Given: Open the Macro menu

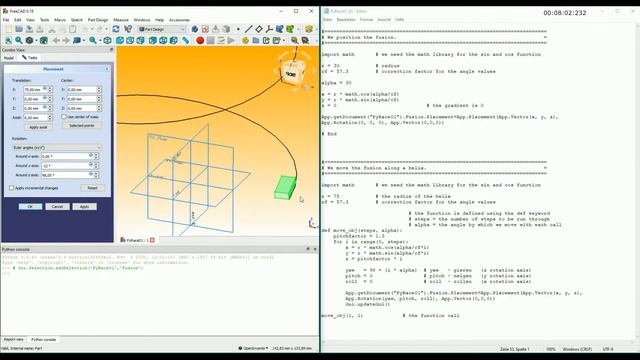Looking at the screenshot, I should [60, 20].
